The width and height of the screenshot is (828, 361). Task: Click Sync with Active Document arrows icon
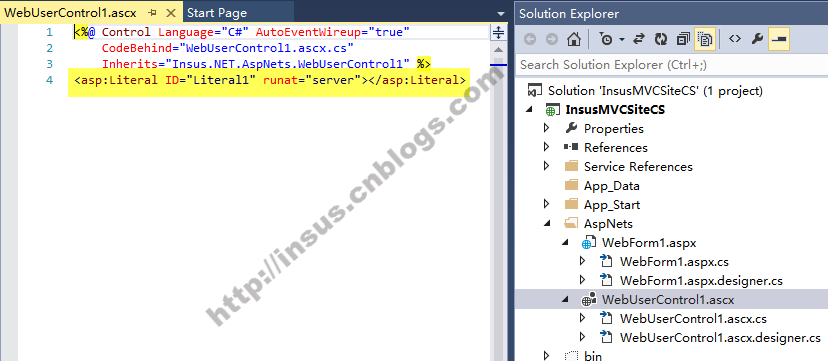click(639, 40)
